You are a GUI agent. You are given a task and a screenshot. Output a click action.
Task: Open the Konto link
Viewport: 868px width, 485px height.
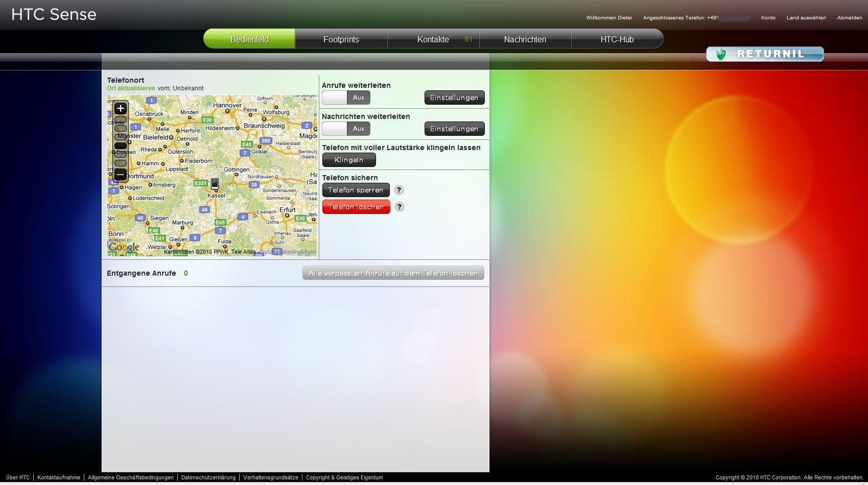click(768, 18)
